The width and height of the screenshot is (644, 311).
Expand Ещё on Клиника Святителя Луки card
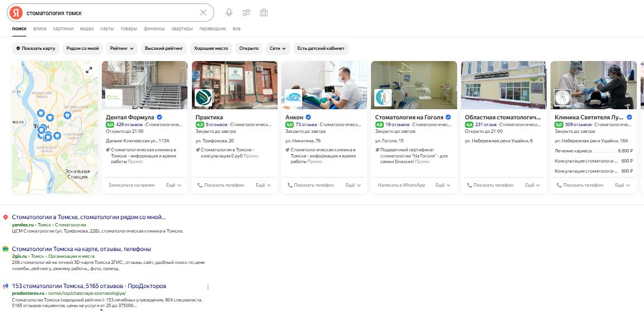622,185
